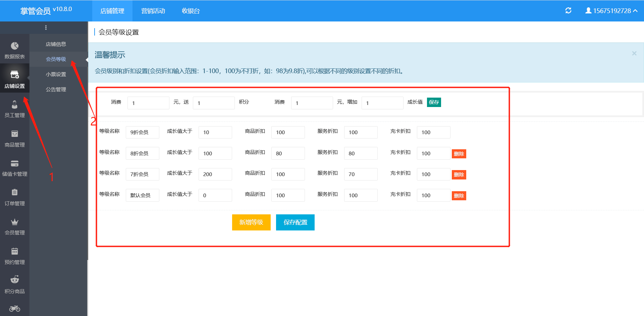The image size is (644, 316).
Task: Select the 积分商品 sidebar icon
Action: pyautogui.click(x=14, y=280)
